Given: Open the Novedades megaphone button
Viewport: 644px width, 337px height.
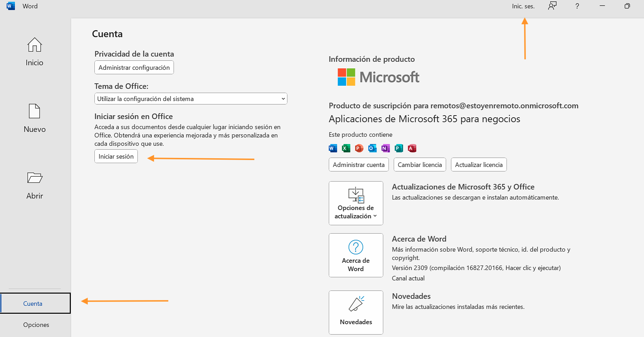Looking at the screenshot, I should click(x=356, y=312).
